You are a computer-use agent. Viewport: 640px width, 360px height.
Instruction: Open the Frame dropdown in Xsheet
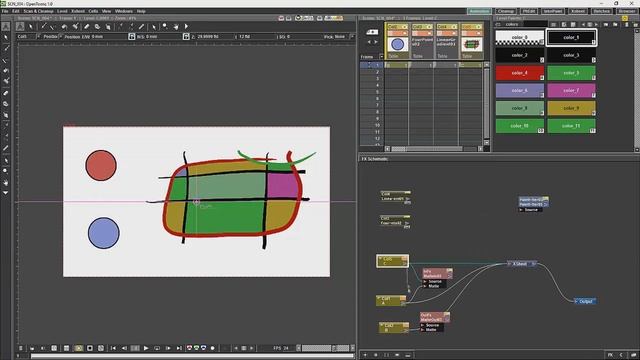coord(381,56)
